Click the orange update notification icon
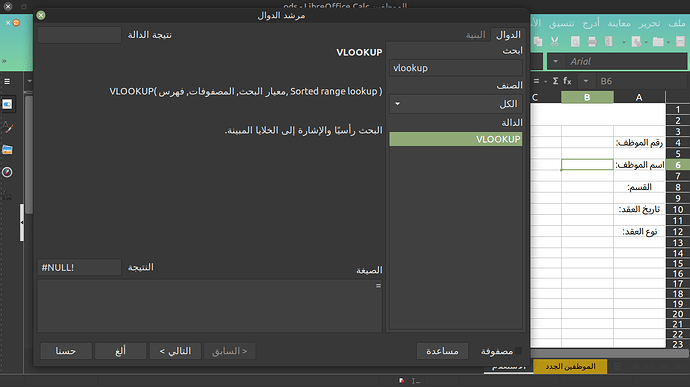690x387 pixels. (x=16, y=22)
